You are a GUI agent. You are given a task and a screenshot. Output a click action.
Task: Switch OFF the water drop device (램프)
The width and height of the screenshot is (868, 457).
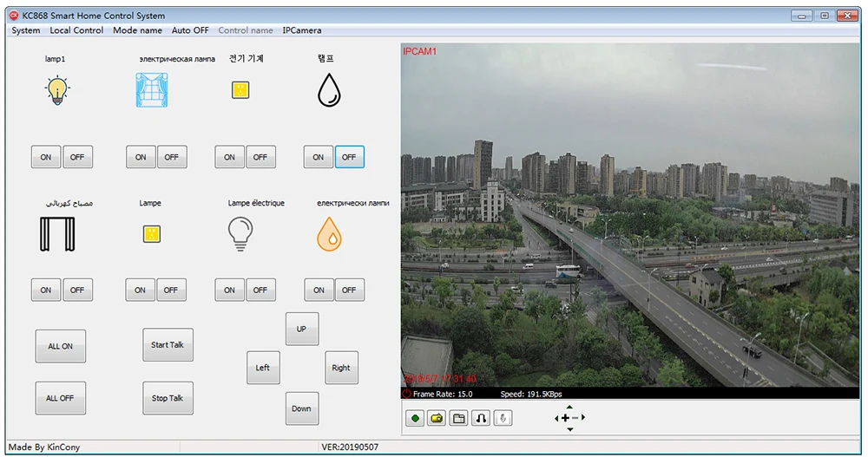tap(349, 157)
